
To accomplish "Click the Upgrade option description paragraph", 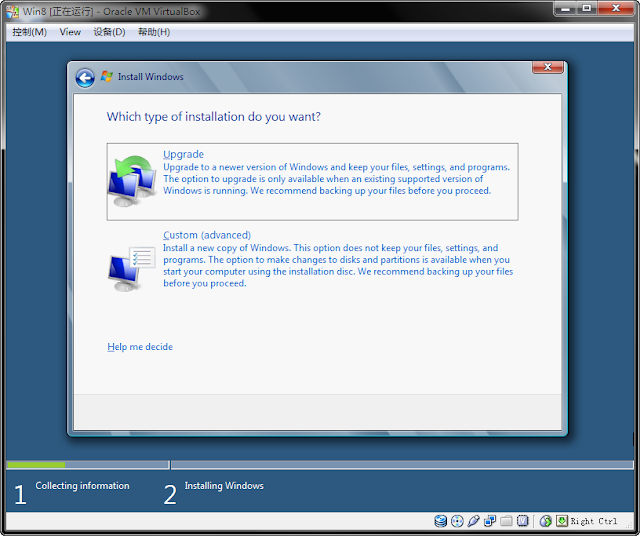I will point(336,179).
